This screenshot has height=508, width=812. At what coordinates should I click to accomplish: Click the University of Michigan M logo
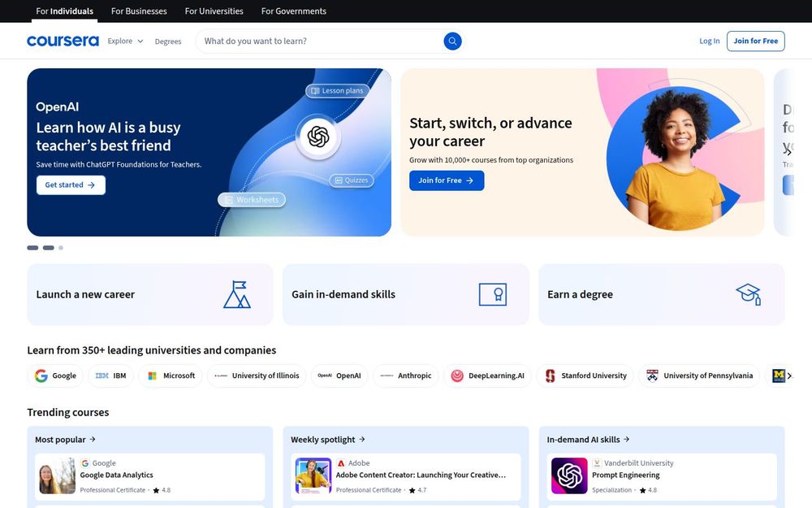tap(779, 376)
